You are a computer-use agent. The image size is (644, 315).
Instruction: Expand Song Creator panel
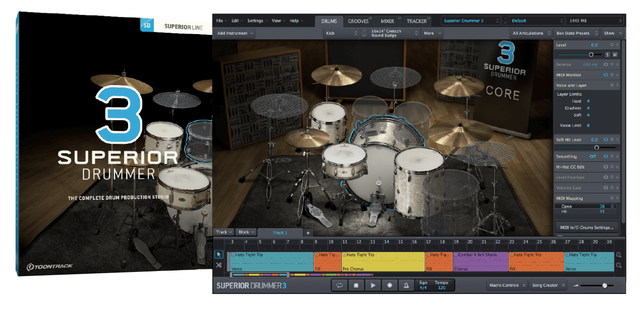tap(547, 285)
